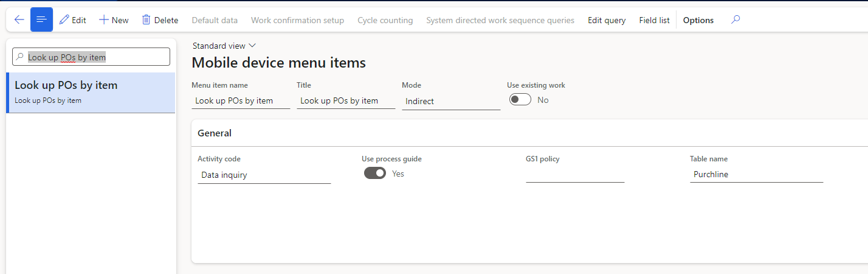Click the Delete trash can icon
Viewport: 868px width, 274px height.
pos(146,20)
